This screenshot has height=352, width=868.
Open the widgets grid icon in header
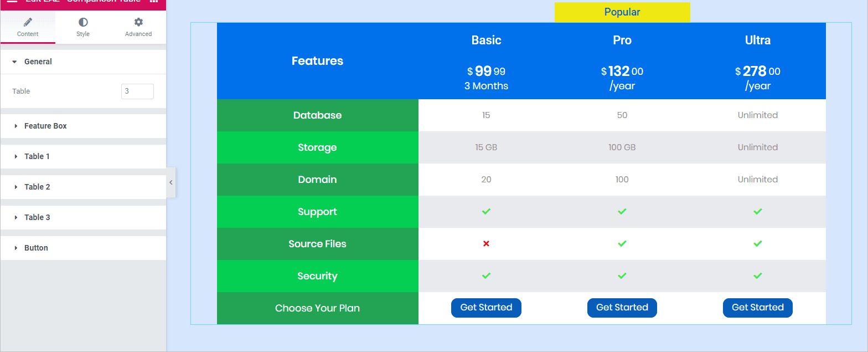(x=154, y=2)
